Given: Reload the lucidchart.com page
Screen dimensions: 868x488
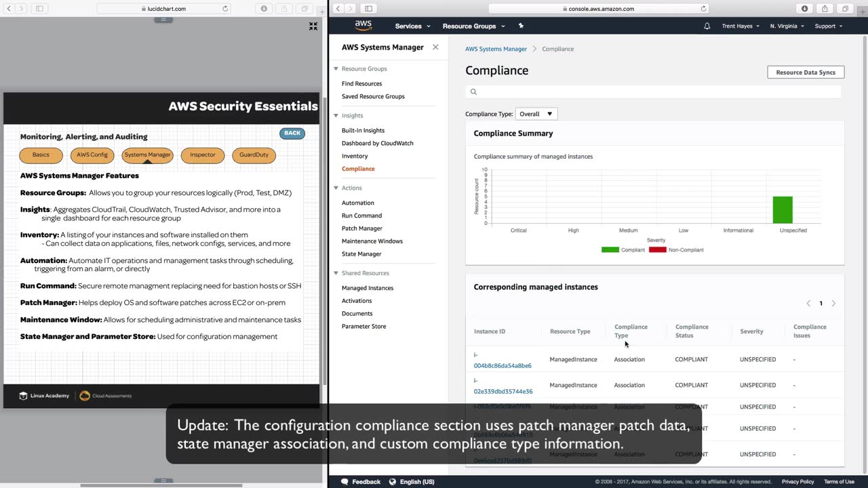Looking at the screenshot, I should [x=225, y=9].
